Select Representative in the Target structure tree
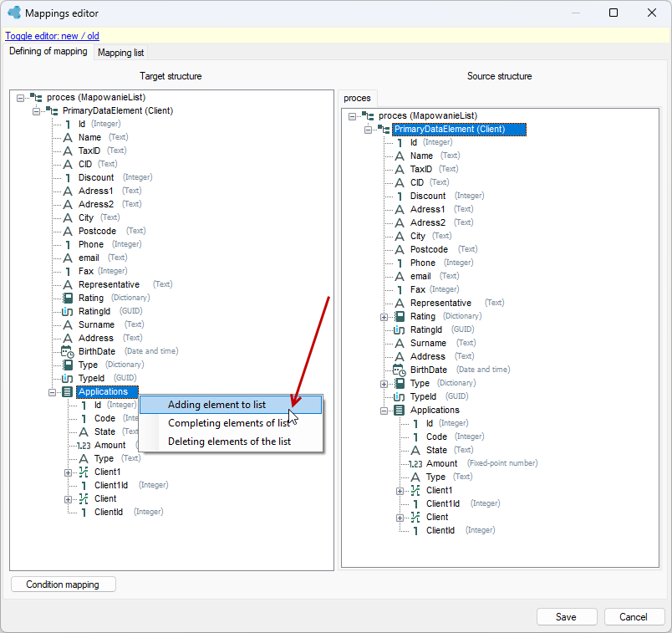 click(109, 285)
